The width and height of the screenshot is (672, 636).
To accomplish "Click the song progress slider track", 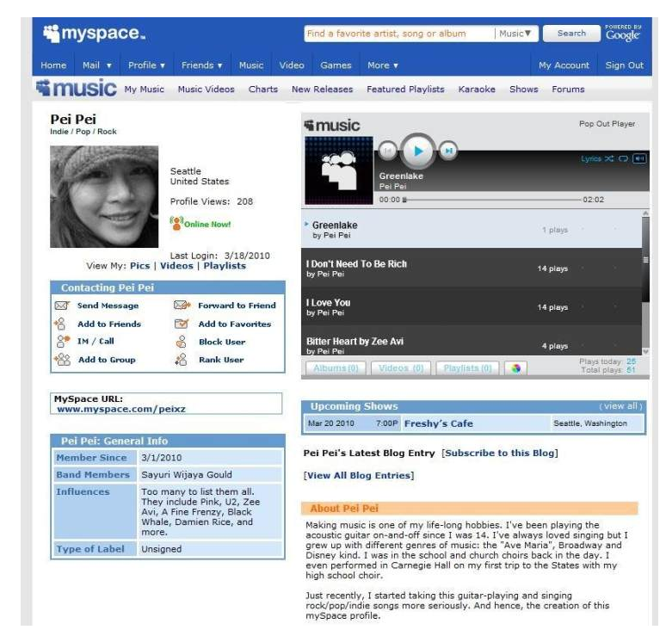I will click(x=492, y=200).
